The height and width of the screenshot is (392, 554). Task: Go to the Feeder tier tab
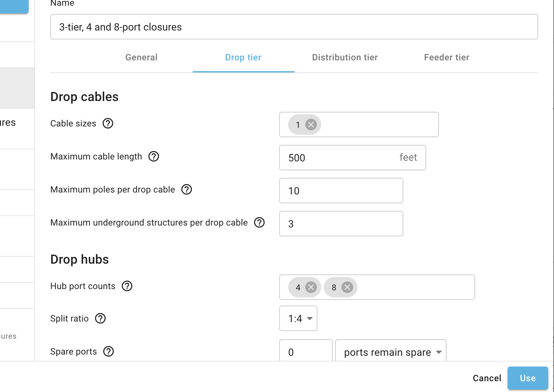[x=447, y=57]
